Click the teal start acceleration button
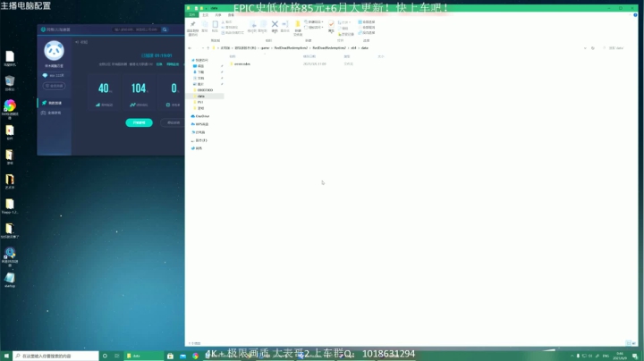The image size is (644, 361). click(139, 122)
